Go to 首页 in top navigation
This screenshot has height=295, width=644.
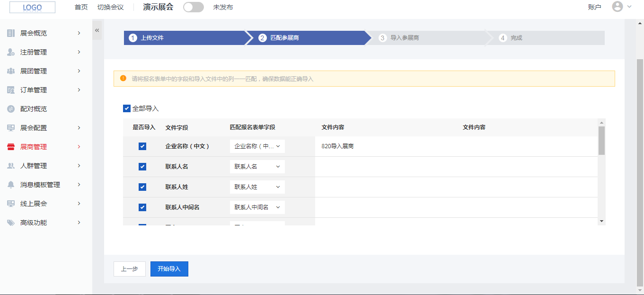coord(81,7)
